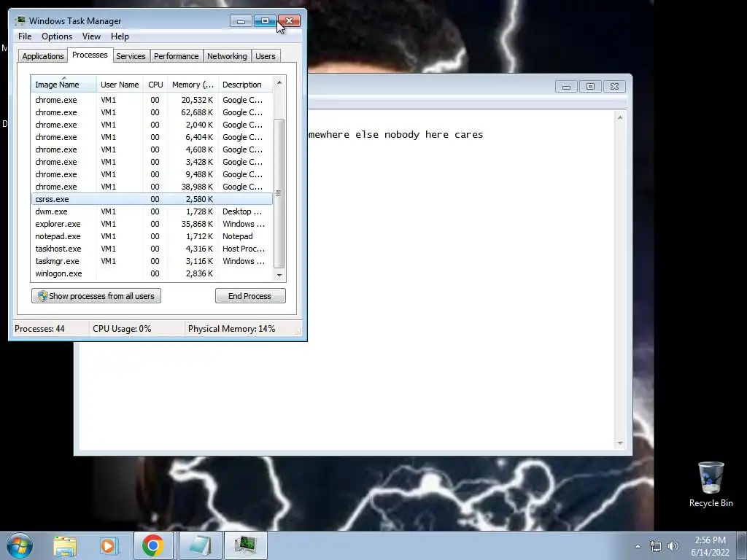Click Notepad scrollbar down arrow
This screenshot has width=747, height=560.
coord(620,443)
